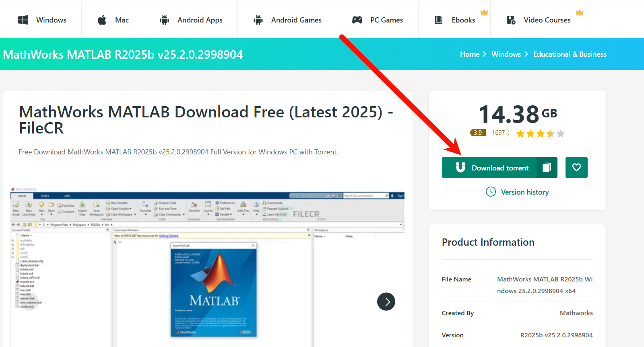Screen dimensions: 644x347
Task: Open the Windows category menu
Action: 42,20
